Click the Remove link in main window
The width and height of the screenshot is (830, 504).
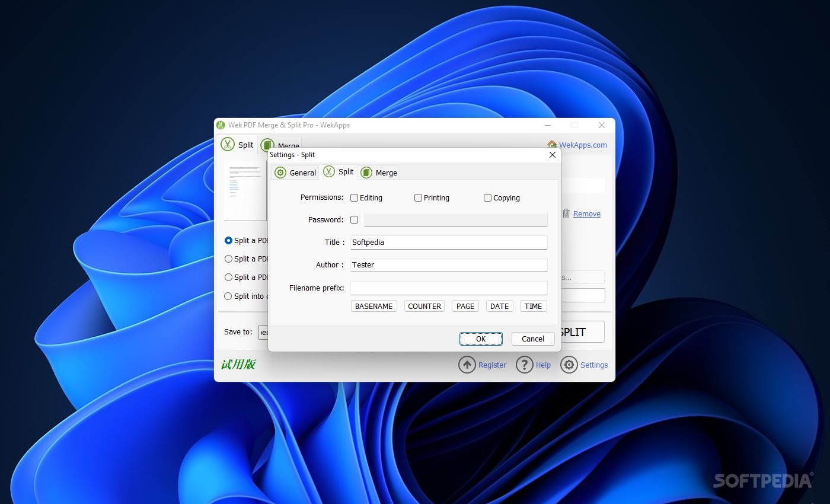[x=587, y=214]
